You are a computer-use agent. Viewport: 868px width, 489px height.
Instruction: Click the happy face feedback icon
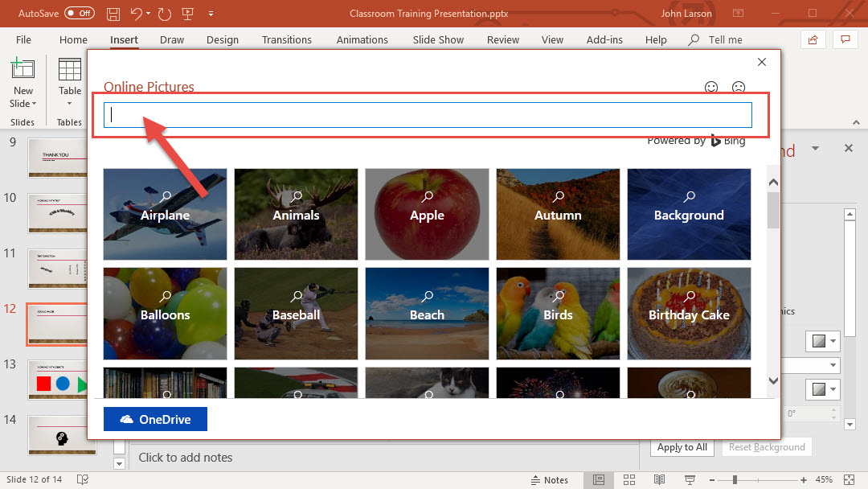711,88
